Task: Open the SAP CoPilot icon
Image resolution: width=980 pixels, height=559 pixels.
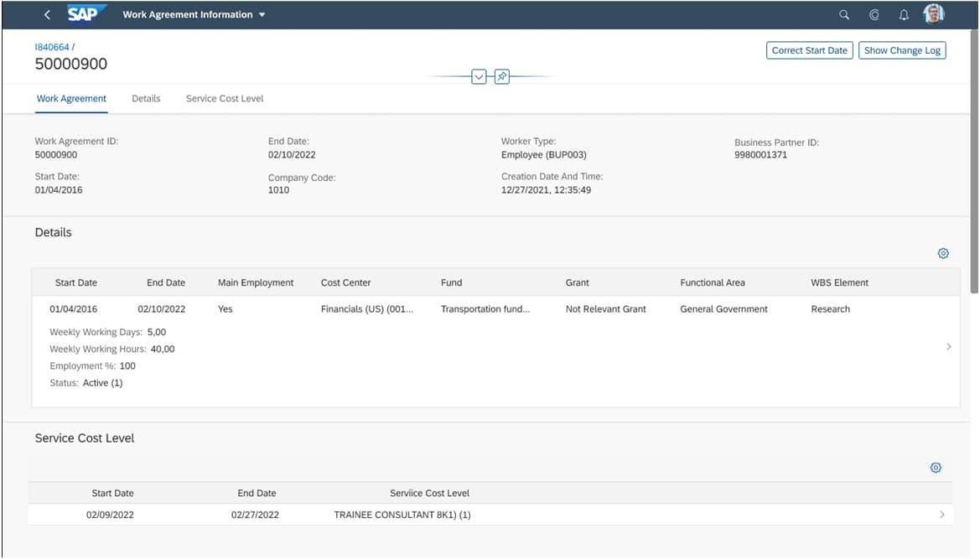Action: tap(874, 14)
